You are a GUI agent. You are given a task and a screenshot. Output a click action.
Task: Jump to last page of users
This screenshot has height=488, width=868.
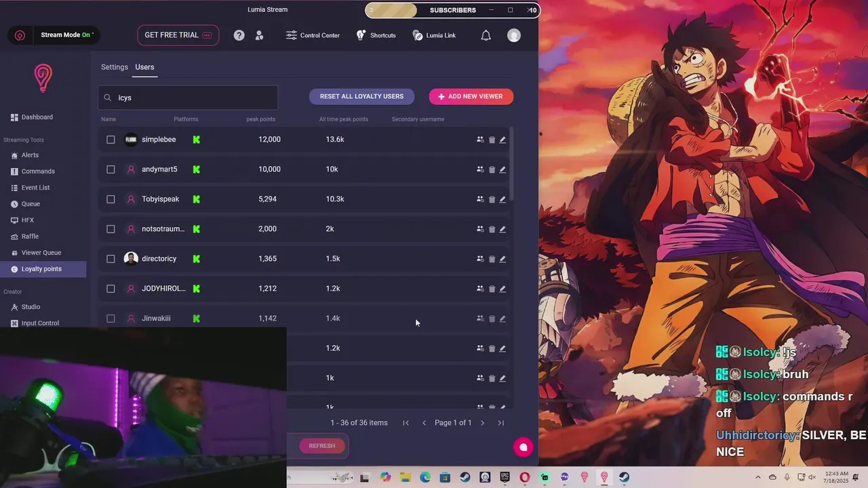point(500,423)
